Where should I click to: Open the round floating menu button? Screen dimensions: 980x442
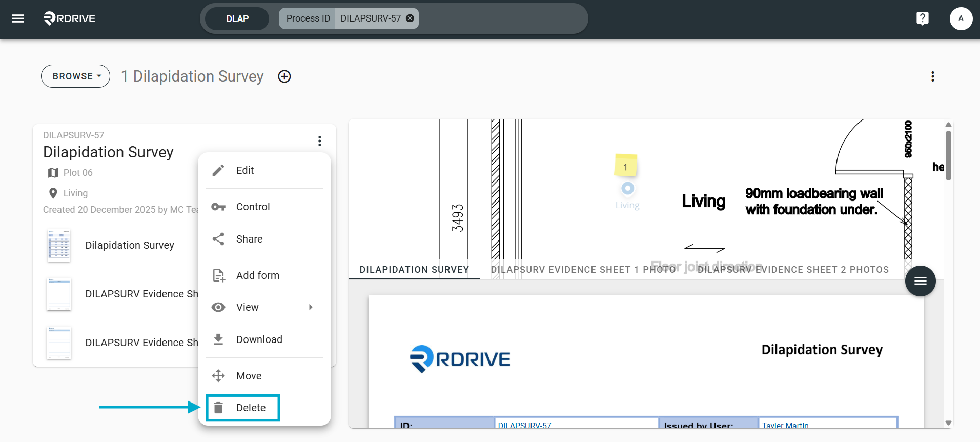click(920, 280)
